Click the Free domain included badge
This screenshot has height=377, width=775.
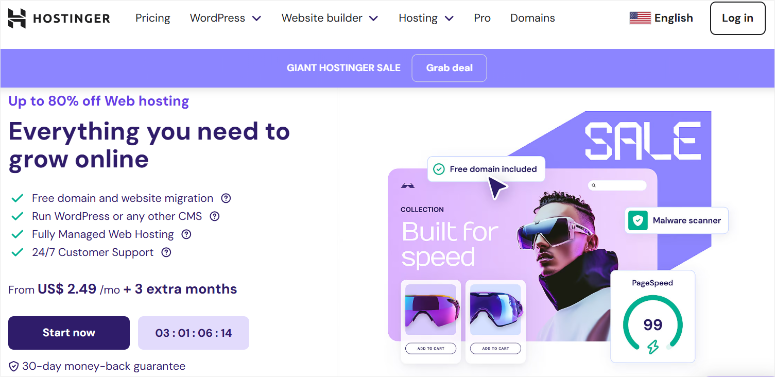pos(486,169)
